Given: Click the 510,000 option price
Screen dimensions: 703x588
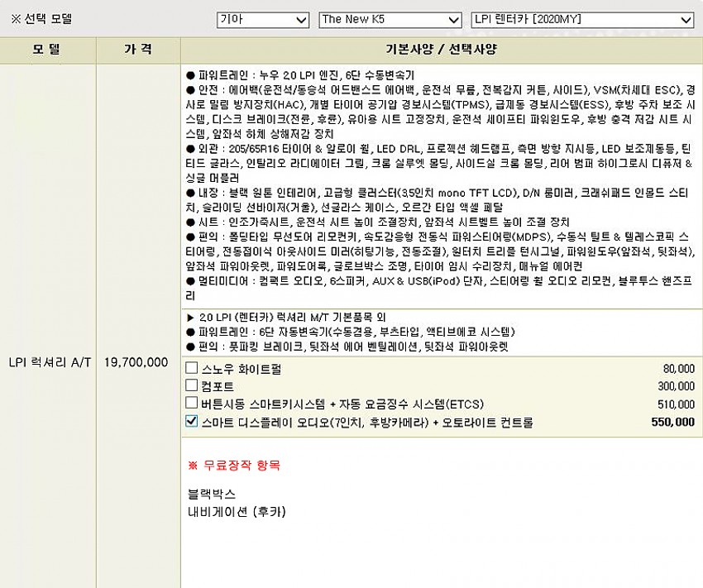Looking at the screenshot, I should (676, 404).
